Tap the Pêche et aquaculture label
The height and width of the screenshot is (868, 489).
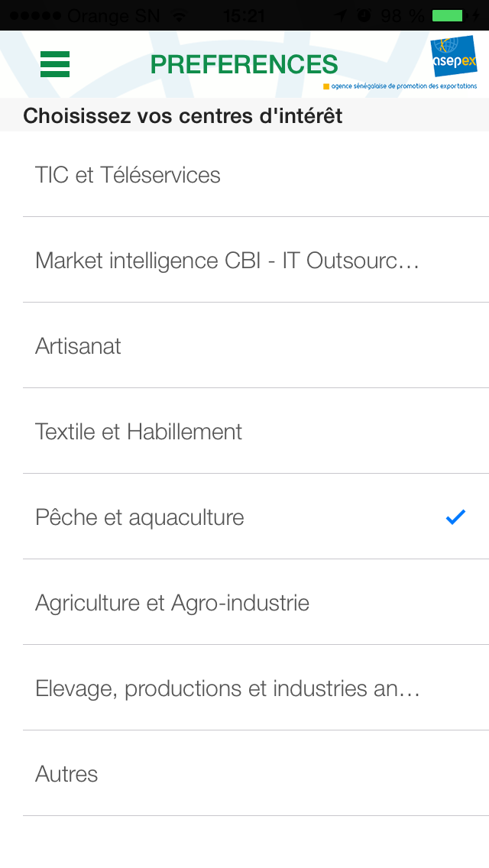[x=140, y=517]
